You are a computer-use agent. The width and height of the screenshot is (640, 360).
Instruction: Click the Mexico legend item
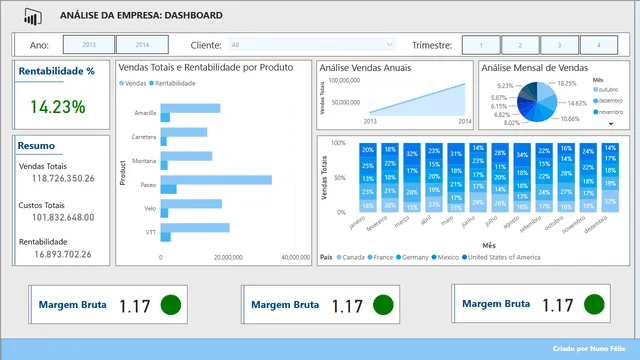(445, 257)
